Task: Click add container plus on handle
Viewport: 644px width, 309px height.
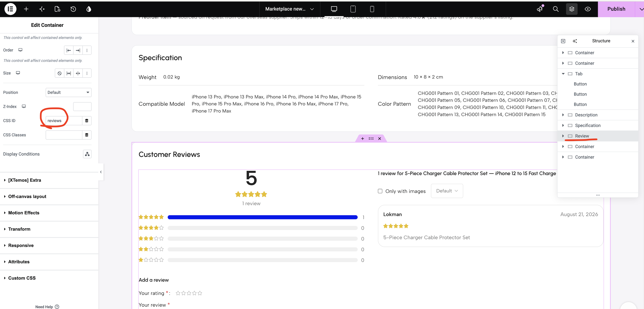Action: click(363, 139)
